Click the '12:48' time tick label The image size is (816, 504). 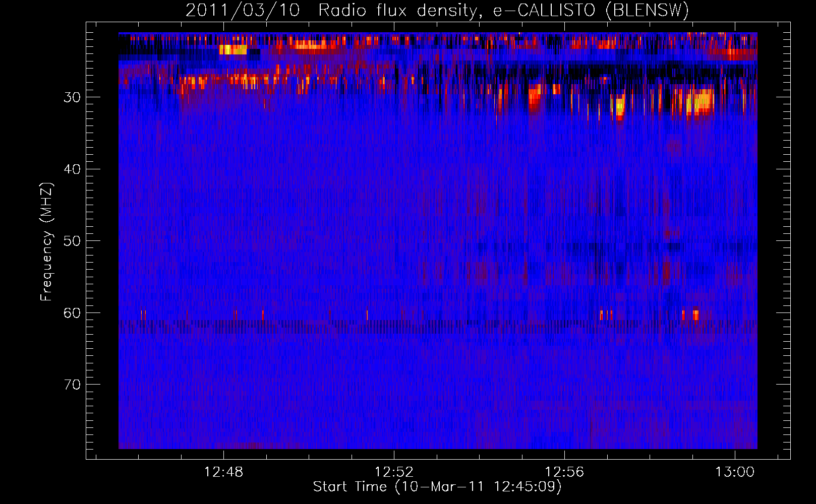223,472
